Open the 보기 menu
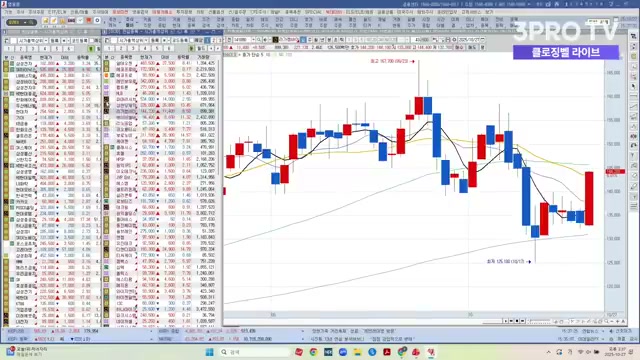This screenshot has width=640, height=360. pos(489,12)
